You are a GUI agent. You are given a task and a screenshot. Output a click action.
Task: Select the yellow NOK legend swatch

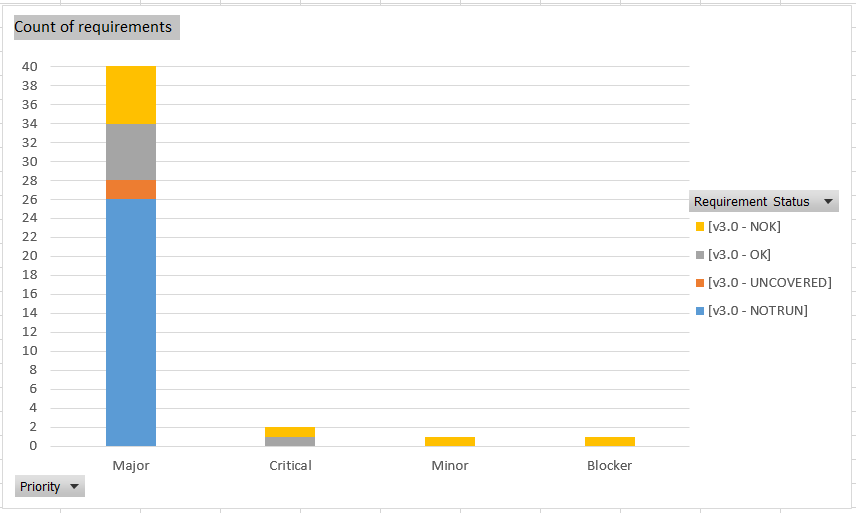700,226
